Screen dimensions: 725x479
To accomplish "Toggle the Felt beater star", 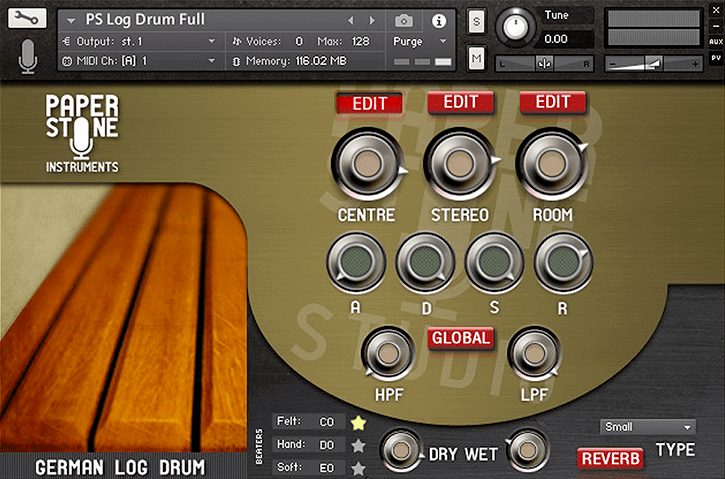I will point(358,423).
